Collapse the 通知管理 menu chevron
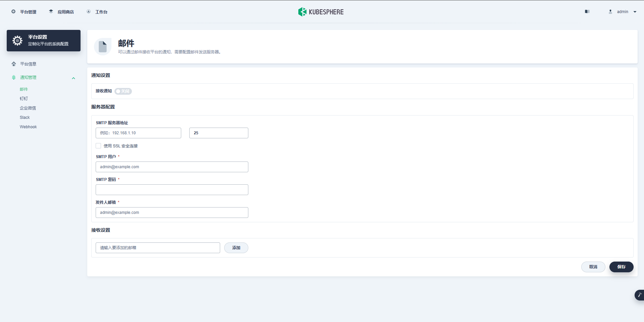644x322 pixels. click(x=73, y=78)
